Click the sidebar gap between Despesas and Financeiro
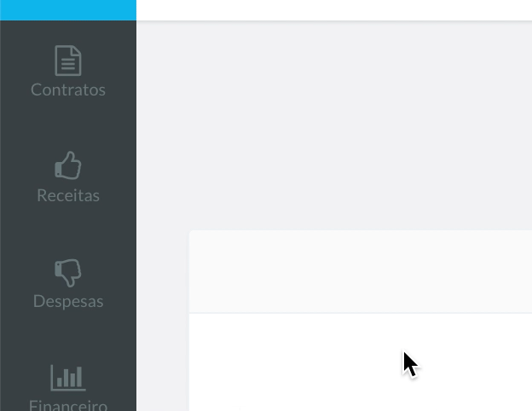Image resolution: width=532 pixels, height=411 pixels. pos(68,337)
